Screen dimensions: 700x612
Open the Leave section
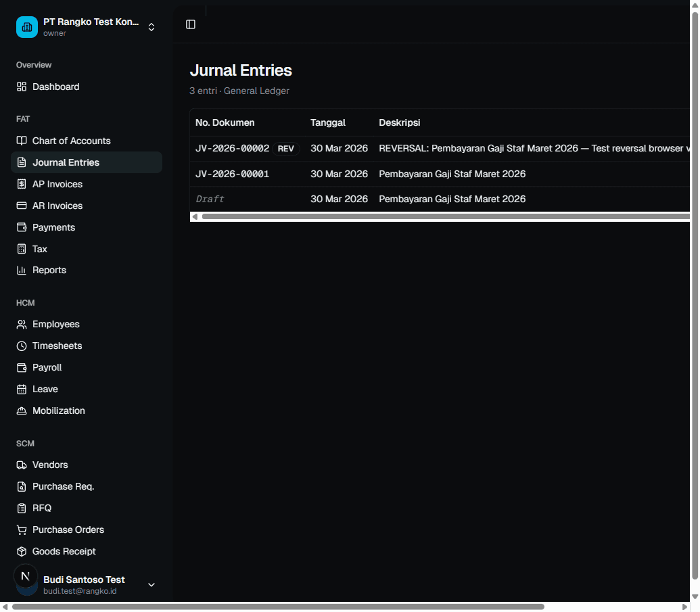coord(86,390)
